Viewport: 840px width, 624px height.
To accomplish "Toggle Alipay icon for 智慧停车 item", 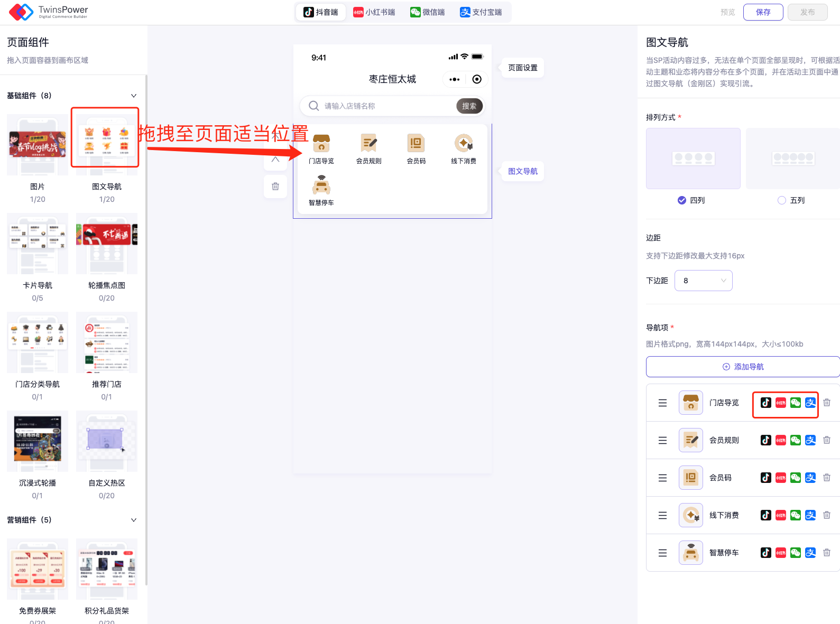I will tap(810, 553).
